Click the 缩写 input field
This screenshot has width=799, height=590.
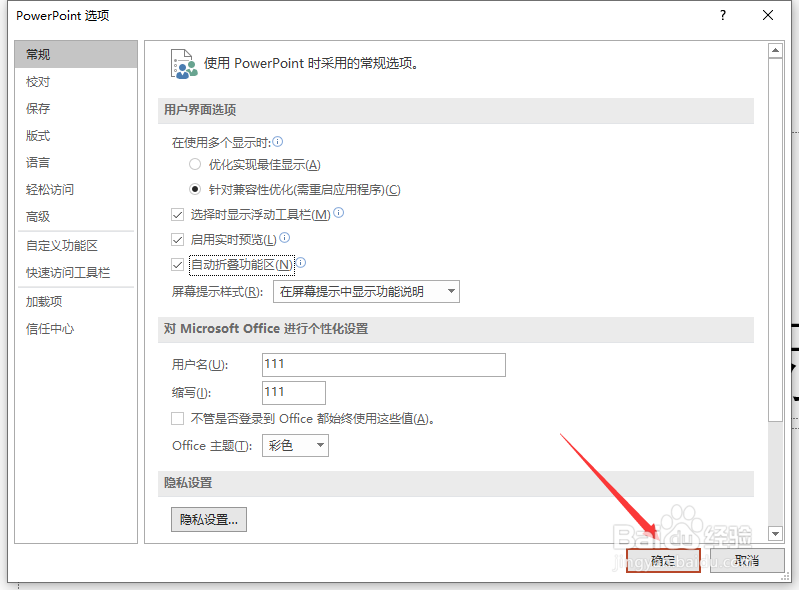pyautogui.click(x=294, y=393)
